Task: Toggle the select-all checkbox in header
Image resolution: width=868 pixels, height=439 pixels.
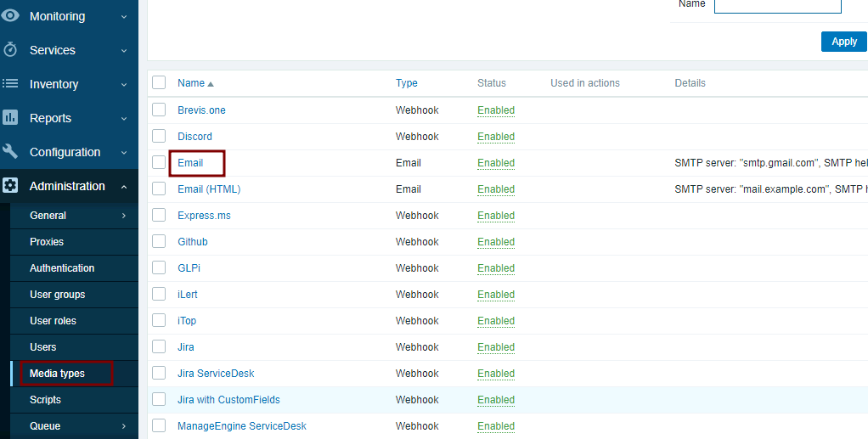Action: click(159, 82)
